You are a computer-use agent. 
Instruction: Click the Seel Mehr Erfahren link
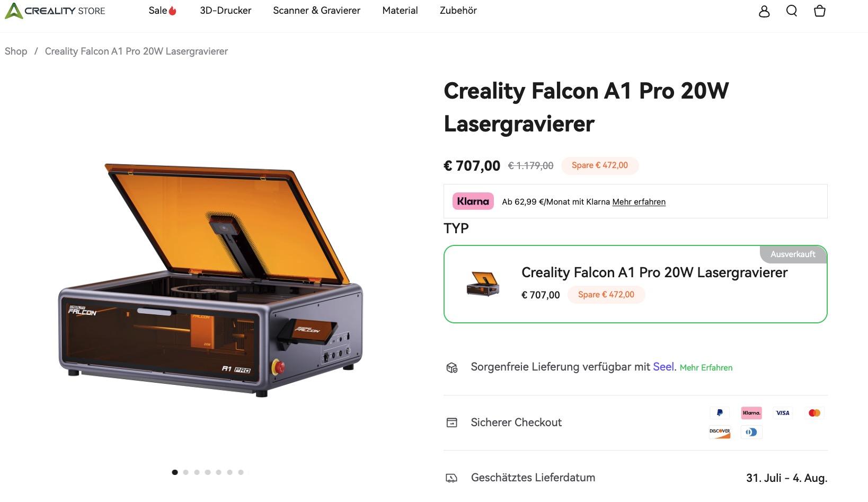pos(706,368)
